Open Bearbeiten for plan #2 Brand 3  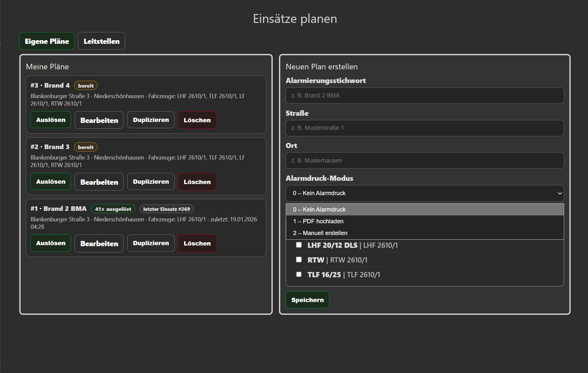pyautogui.click(x=99, y=182)
